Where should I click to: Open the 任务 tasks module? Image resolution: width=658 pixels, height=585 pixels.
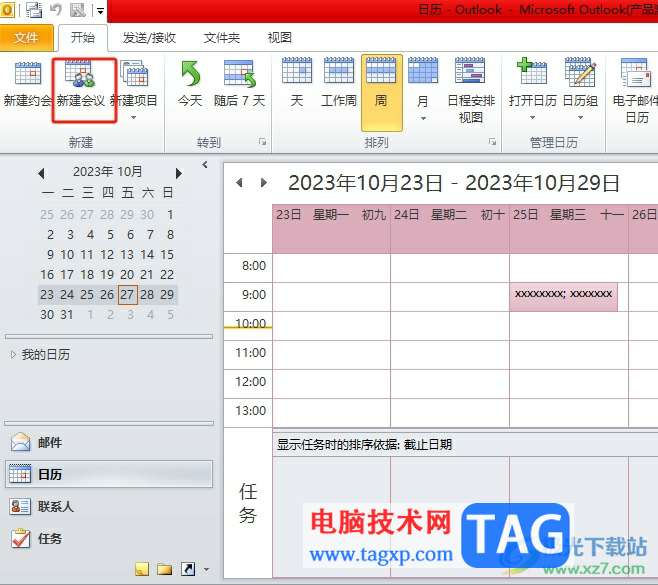coord(109,538)
